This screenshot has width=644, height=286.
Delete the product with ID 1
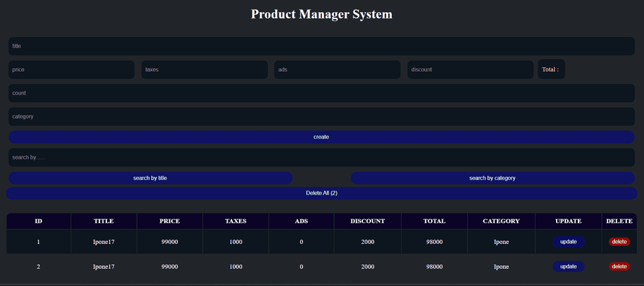pos(619,242)
